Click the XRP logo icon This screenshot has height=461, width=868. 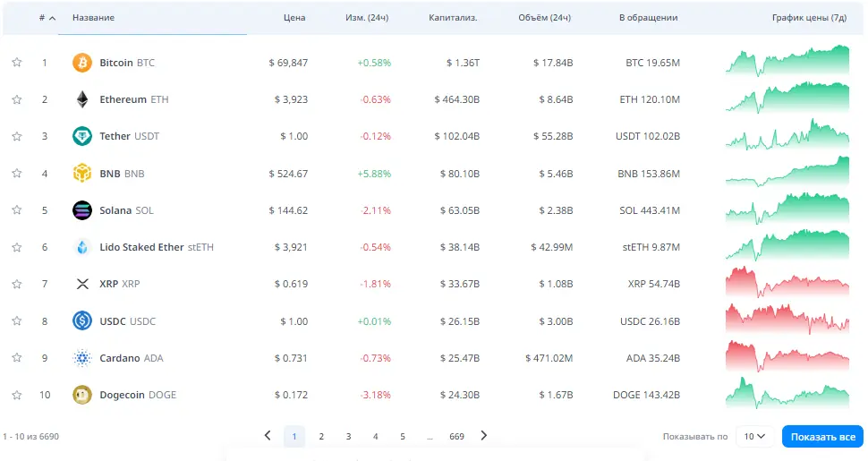82,284
